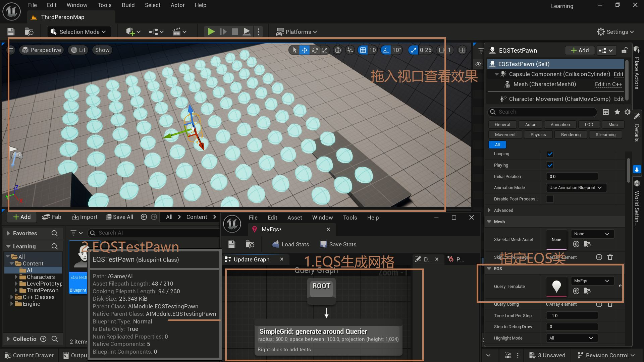
Task: Open the MyEqs Query Template dropdown
Action: (x=592, y=281)
